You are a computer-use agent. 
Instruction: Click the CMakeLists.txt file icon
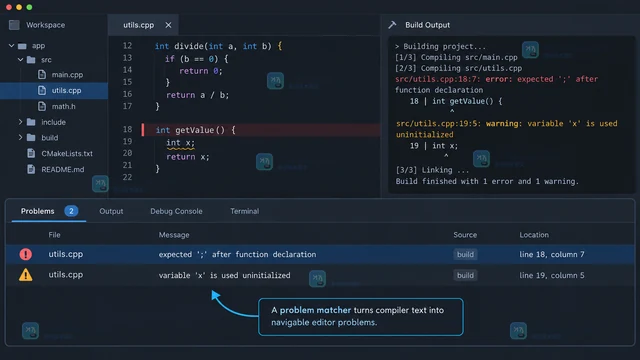tap(31, 153)
